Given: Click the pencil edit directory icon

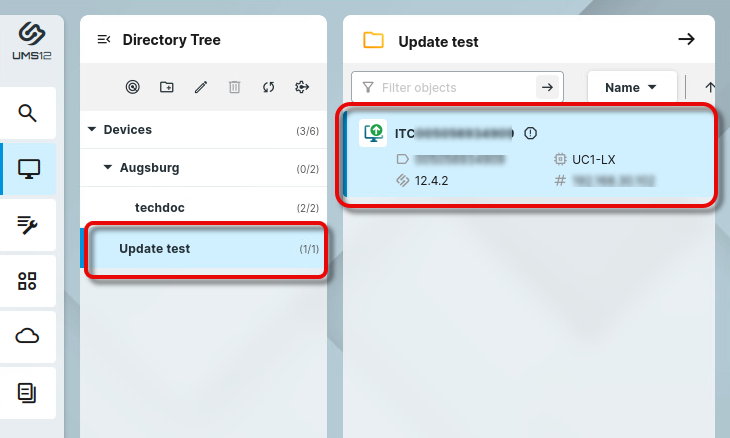Looking at the screenshot, I should point(201,87).
